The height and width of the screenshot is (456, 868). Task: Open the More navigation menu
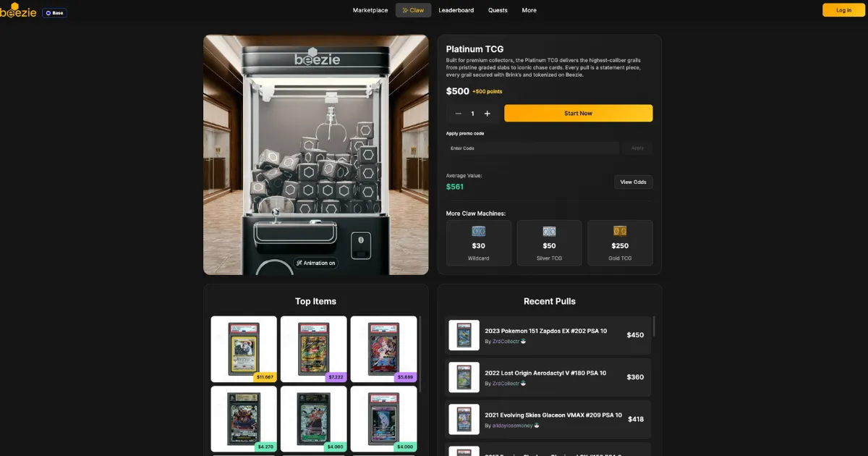click(529, 10)
